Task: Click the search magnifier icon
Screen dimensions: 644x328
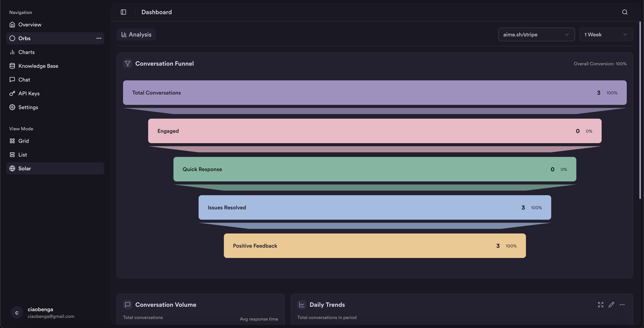Action: [x=624, y=12]
